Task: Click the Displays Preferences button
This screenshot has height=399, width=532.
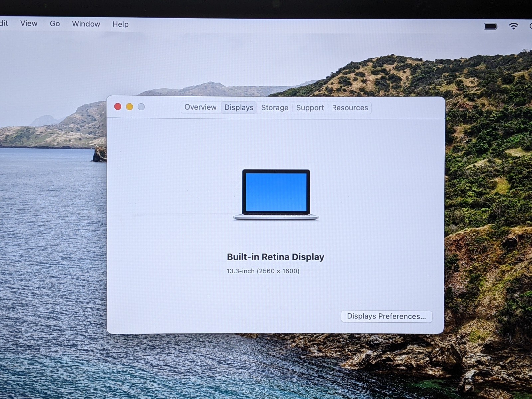Action: [386, 316]
